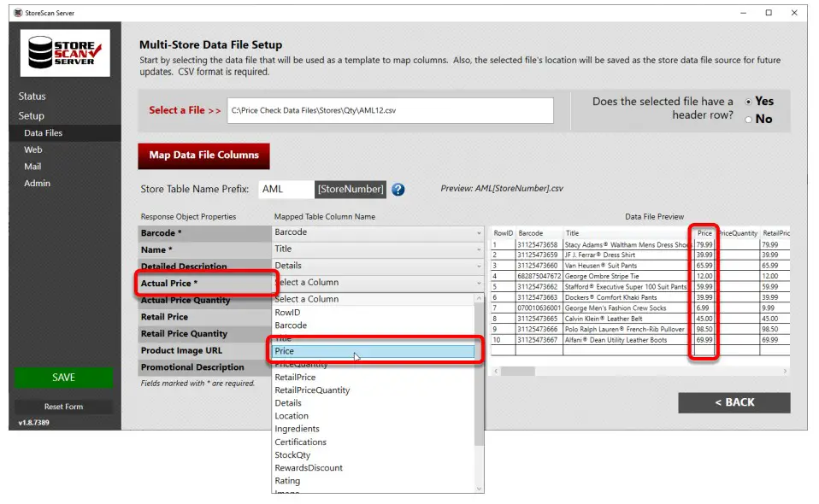Viewport: 819px width, 504px height.
Task: Click the dropdown list scroll-up arrow
Action: (x=479, y=298)
